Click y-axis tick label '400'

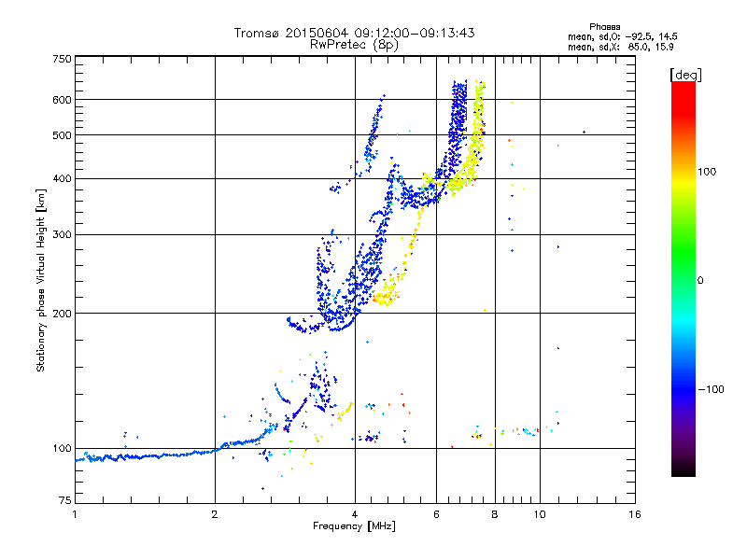tap(62, 178)
